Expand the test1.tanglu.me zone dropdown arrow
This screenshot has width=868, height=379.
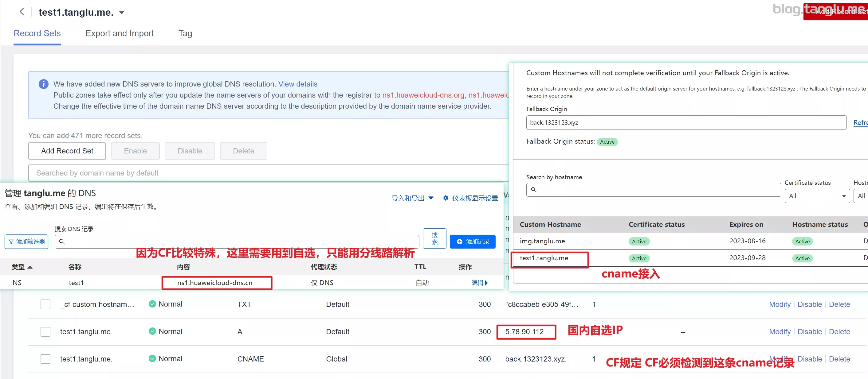click(122, 13)
